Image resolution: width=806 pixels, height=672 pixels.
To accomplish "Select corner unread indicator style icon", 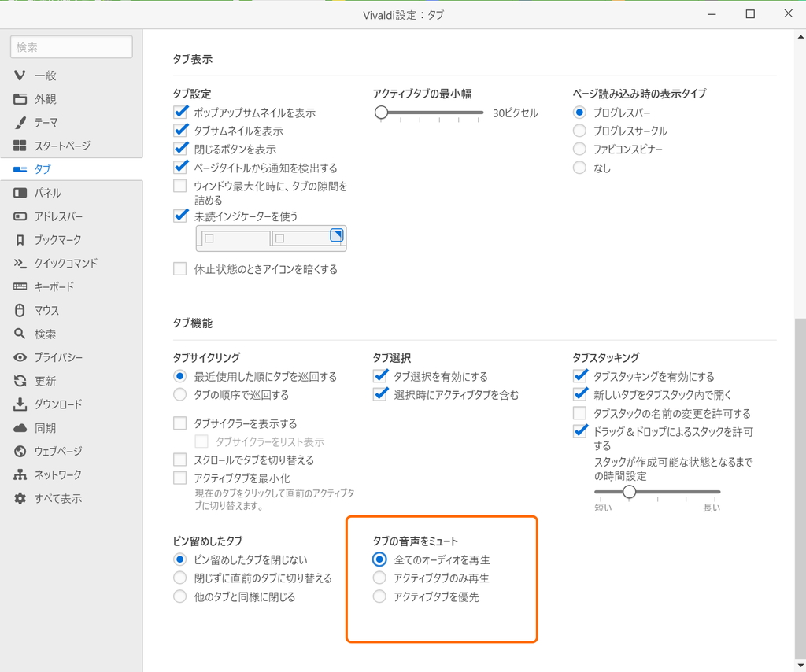I will pos(336,234).
